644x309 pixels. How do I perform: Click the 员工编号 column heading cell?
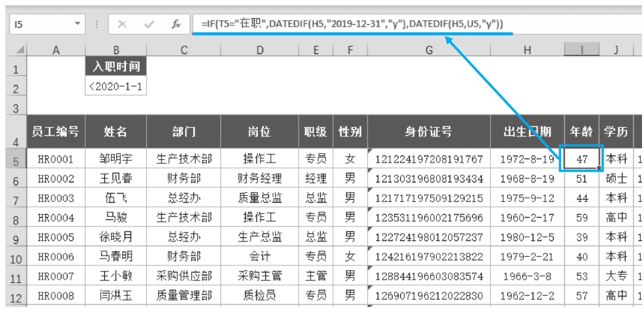tap(56, 132)
